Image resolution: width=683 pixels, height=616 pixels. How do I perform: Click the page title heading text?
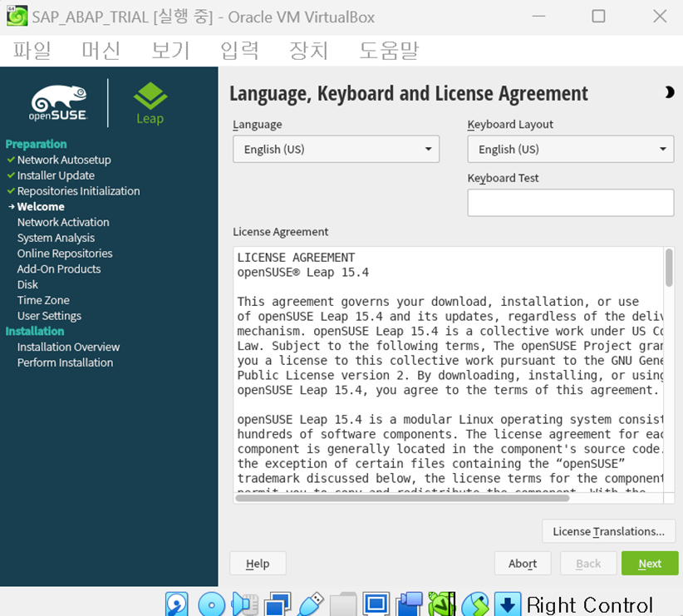coord(409,93)
